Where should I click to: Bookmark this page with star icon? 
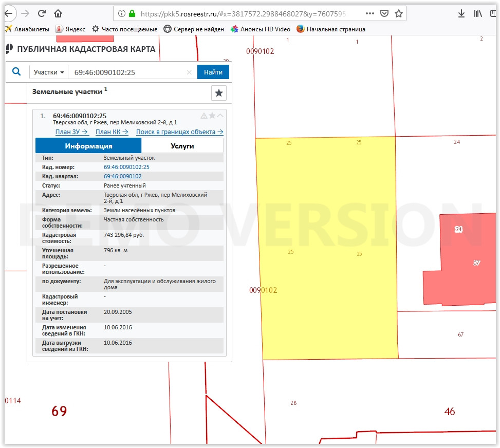pos(399,13)
